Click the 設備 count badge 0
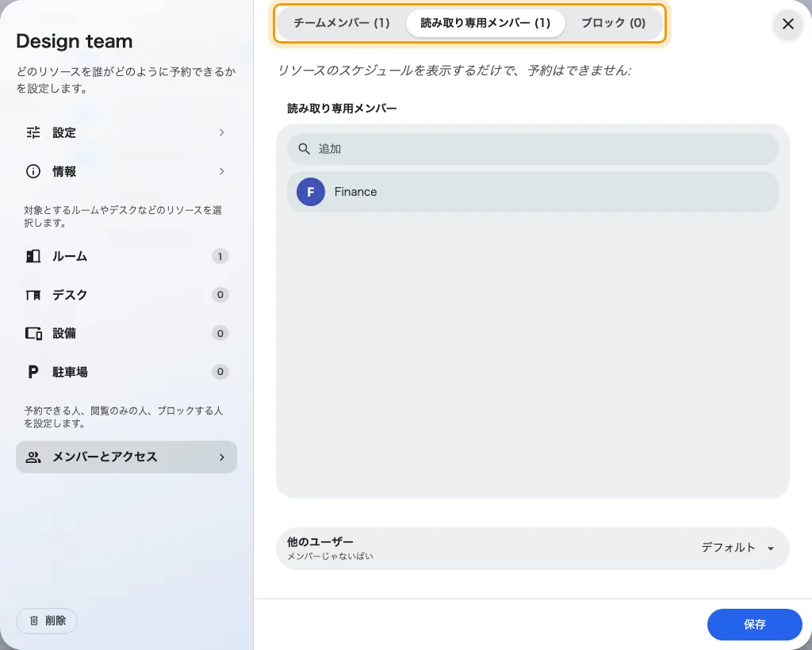812x650 pixels. 220,333
